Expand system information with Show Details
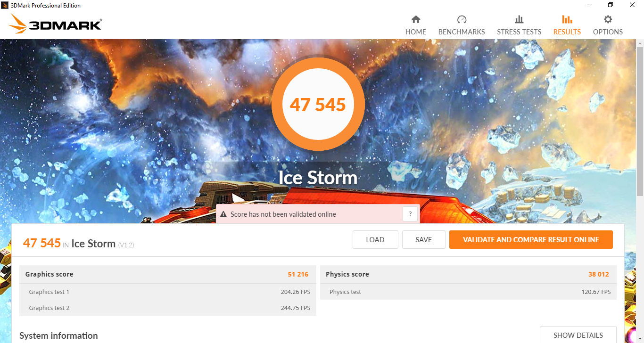 pos(578,335)
